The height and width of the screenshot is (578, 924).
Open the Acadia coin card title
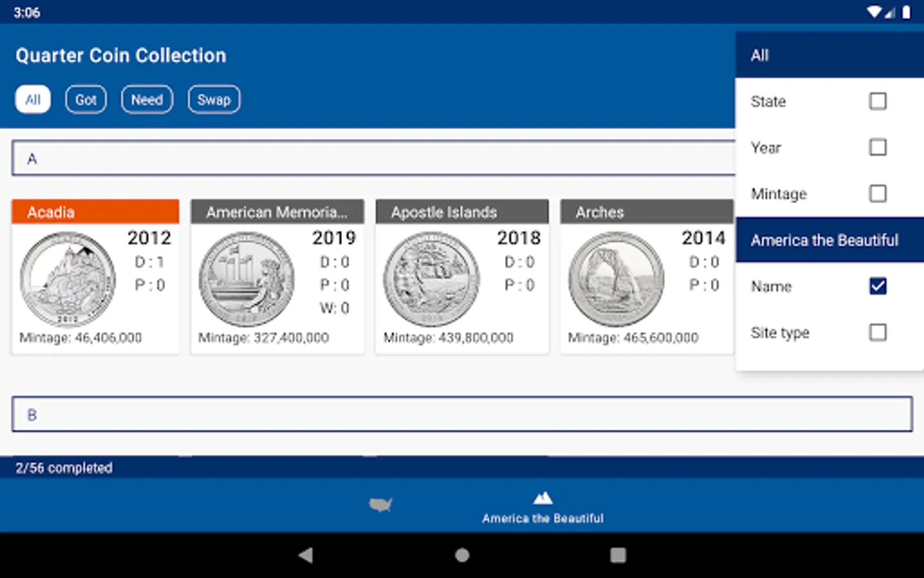pyautogui.click(x=95, y=212)
